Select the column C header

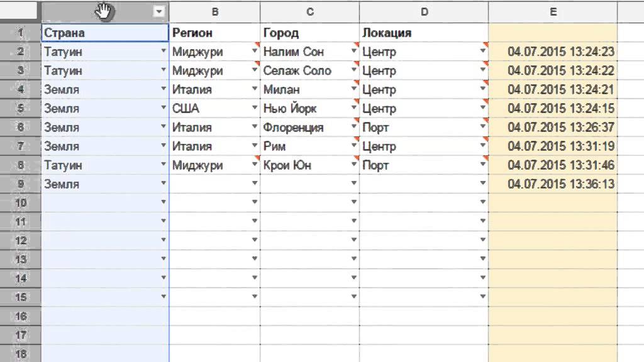(x=310, y=12)
